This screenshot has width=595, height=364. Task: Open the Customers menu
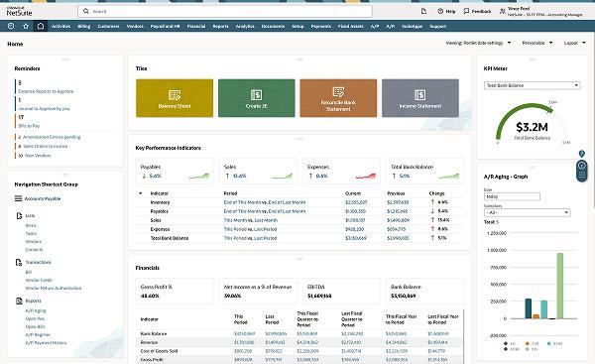pos(108,26)
